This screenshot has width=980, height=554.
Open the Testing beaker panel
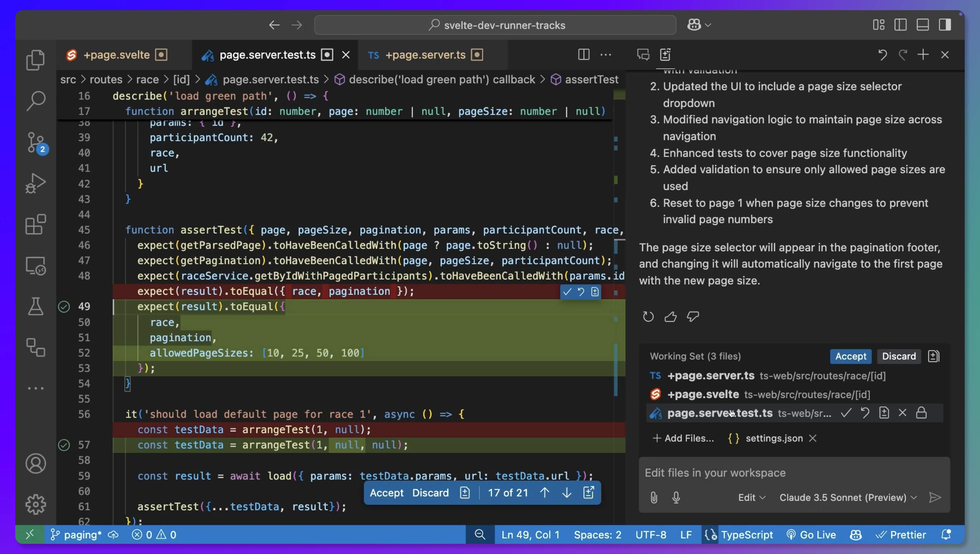coord(35,306)
